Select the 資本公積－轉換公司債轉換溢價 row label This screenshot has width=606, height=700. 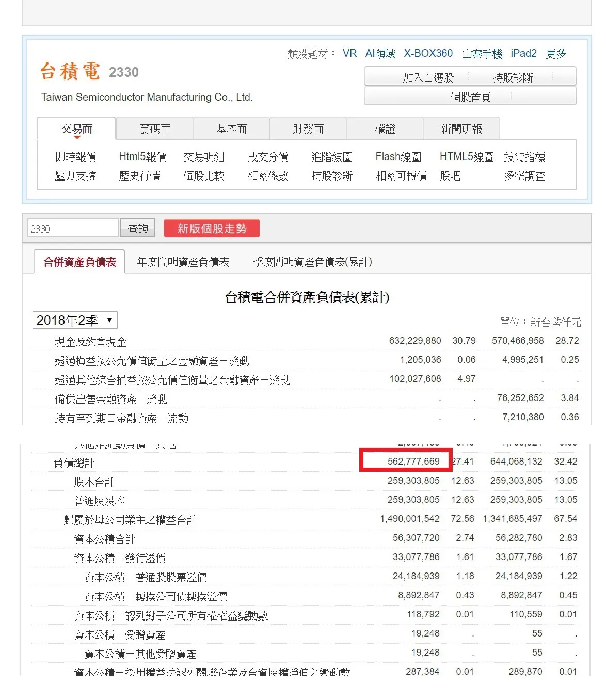click(156, 596)
